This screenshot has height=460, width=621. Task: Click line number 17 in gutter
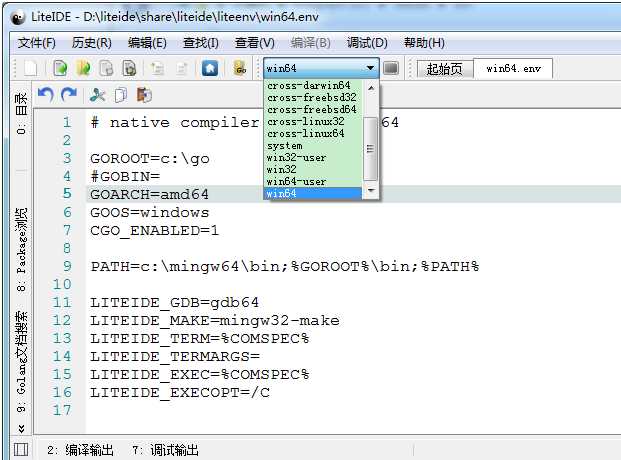pos(62,410)
